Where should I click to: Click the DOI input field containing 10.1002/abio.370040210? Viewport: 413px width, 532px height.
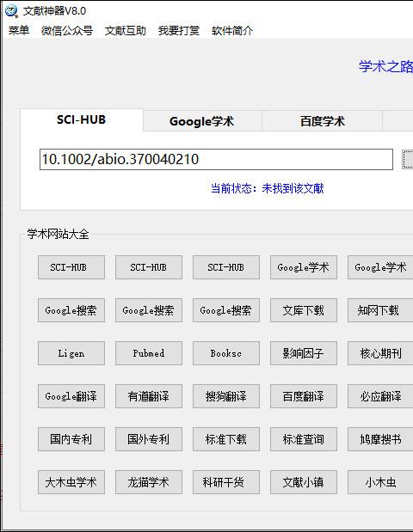(216, 159)
